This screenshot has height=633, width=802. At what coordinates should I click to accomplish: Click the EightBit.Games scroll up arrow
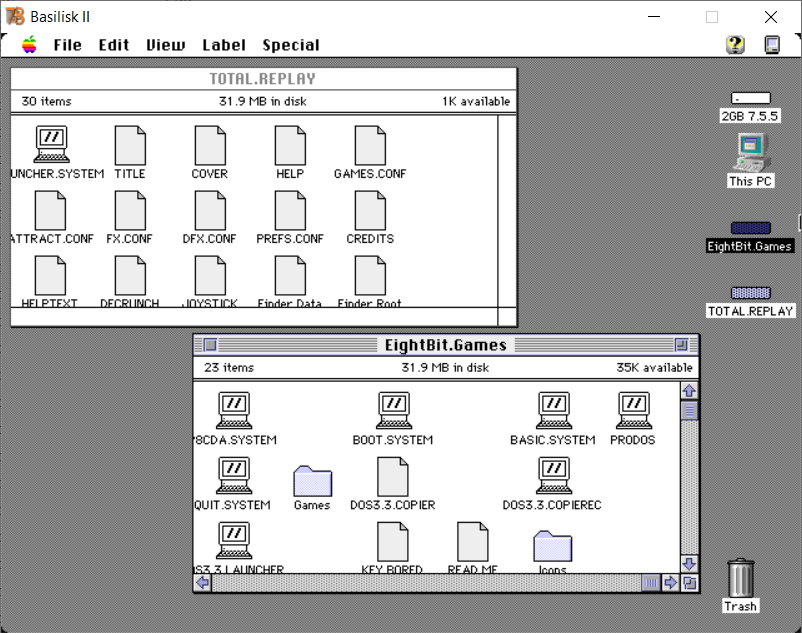(x=689, y=391)
